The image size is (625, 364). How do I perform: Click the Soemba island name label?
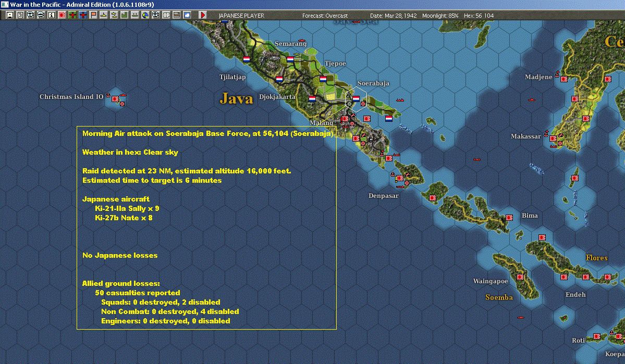tap(499, 297)
